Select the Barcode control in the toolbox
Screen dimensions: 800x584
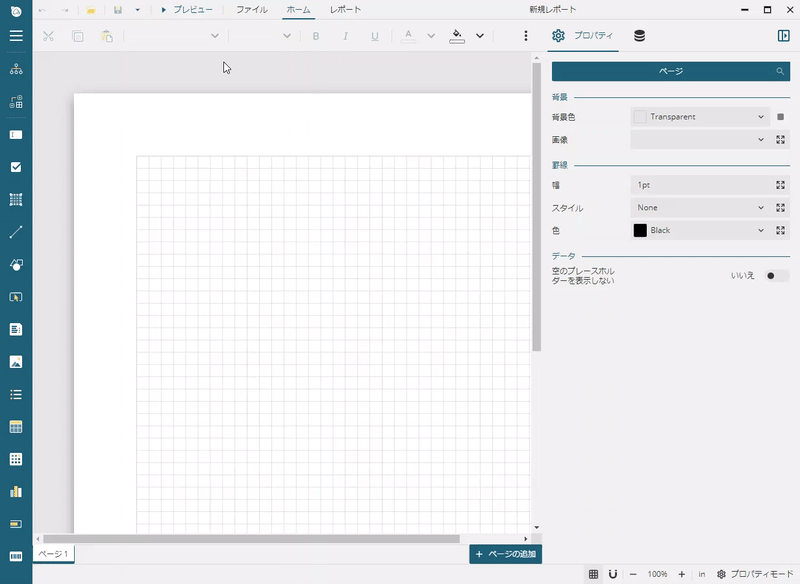16,556
